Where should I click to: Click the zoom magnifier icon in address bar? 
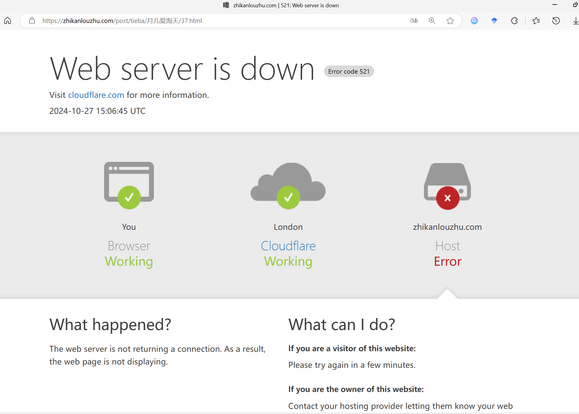432,21
